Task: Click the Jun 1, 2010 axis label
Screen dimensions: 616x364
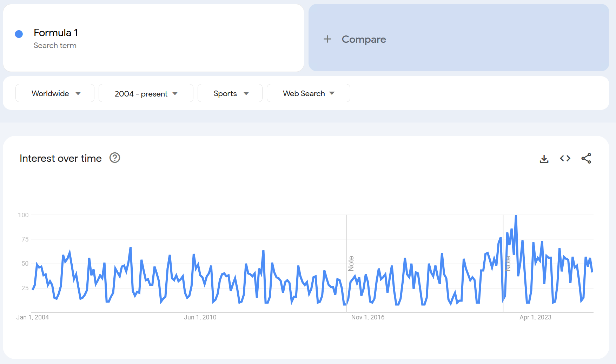Action: [x=200, y=317]
